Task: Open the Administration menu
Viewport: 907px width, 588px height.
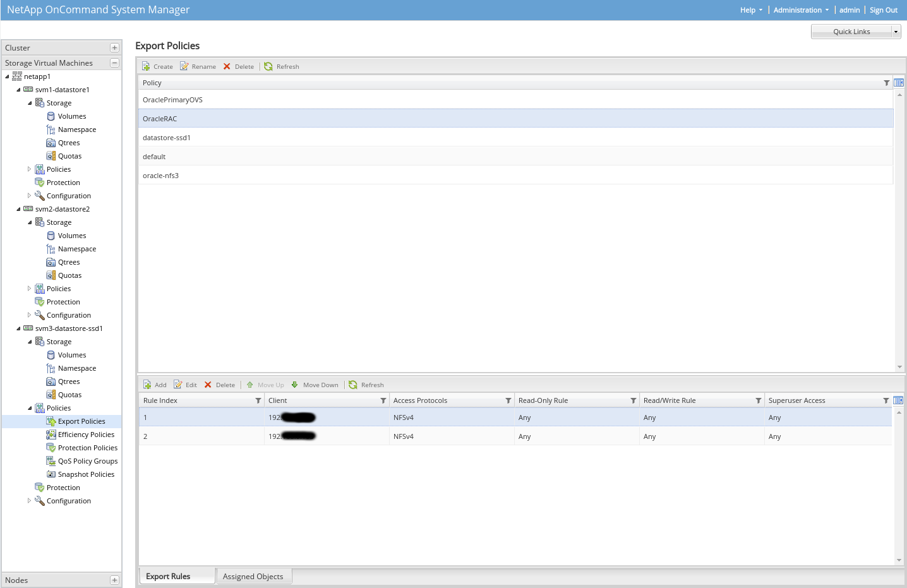Action: pyautogui.click(x=801, y=10)
